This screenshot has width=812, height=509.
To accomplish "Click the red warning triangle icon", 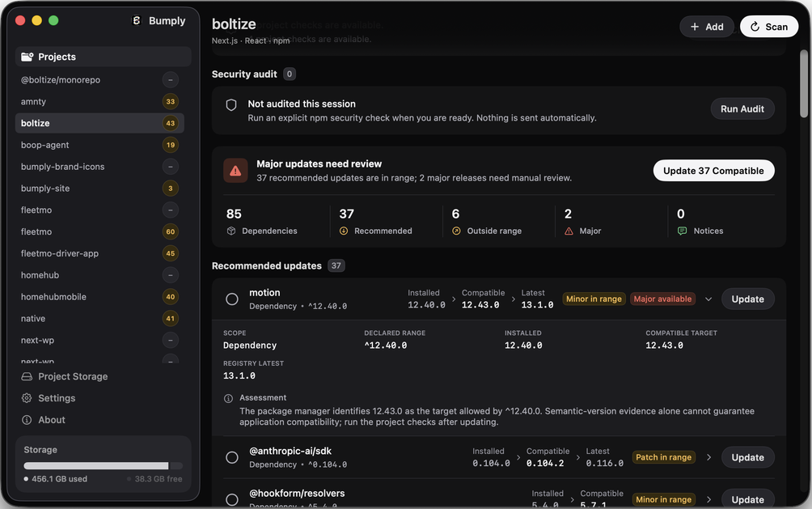I will pos(235,171).
